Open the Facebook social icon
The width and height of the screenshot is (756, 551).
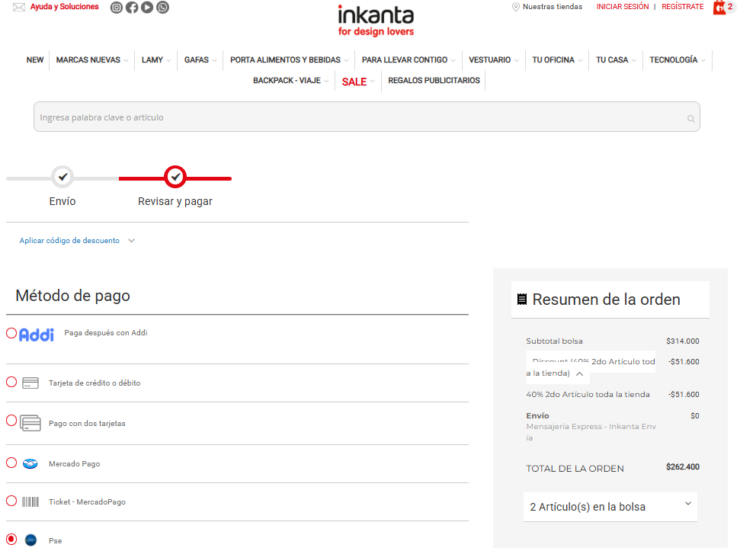coord(132,7)
